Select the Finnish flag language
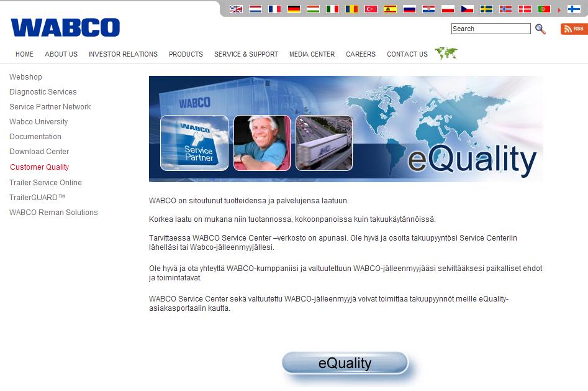The height and width of the screenshot is (391, 588). [x=574, y=9]
